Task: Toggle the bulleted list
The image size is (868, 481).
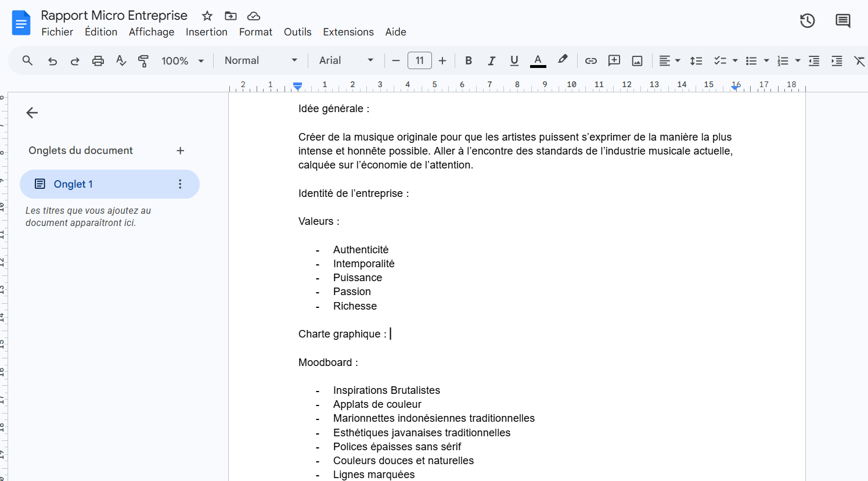Action: tap(751, 60)
